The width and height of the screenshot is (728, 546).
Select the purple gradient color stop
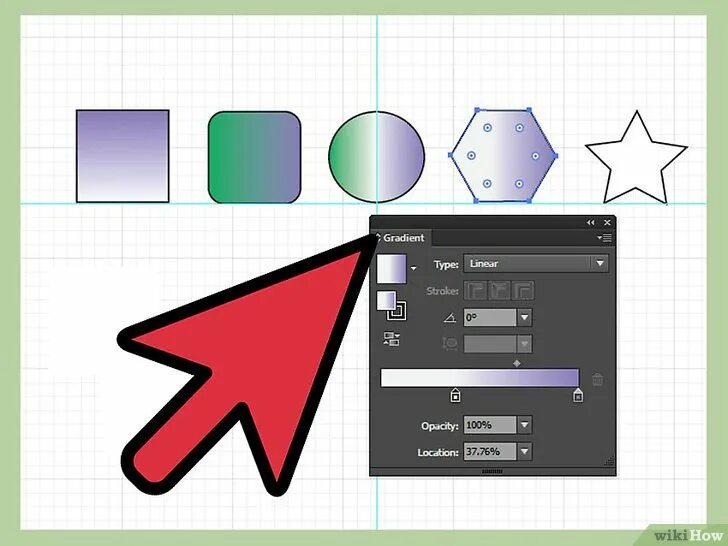point(578,396)
